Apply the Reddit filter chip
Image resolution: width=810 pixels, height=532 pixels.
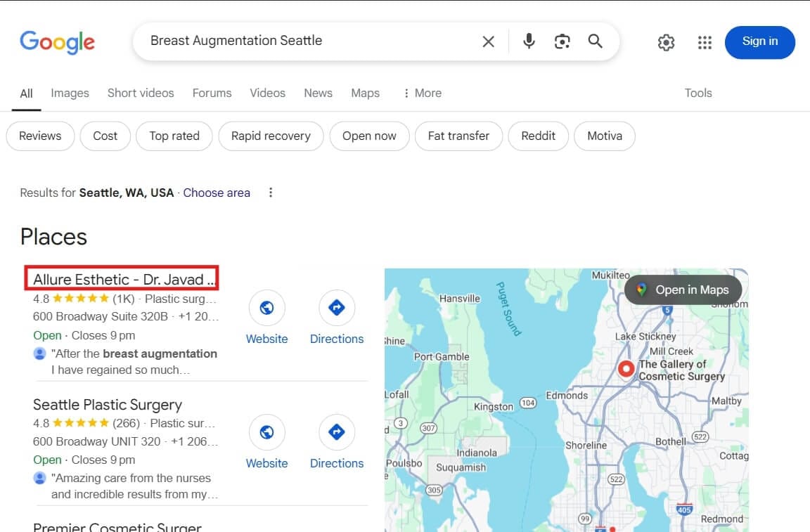click(539, 136)
